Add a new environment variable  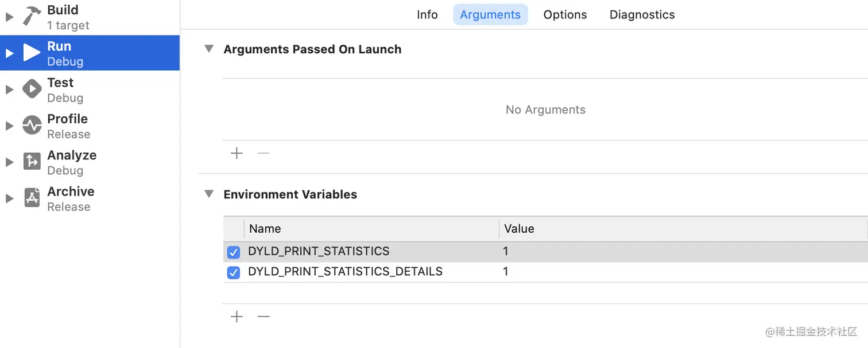tap(237, 316)
